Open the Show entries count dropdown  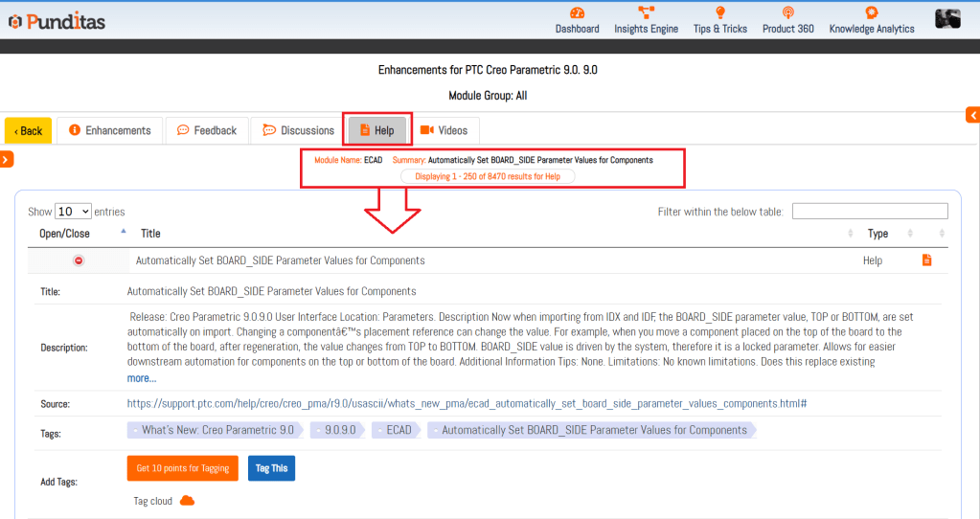tap(73, 212)
